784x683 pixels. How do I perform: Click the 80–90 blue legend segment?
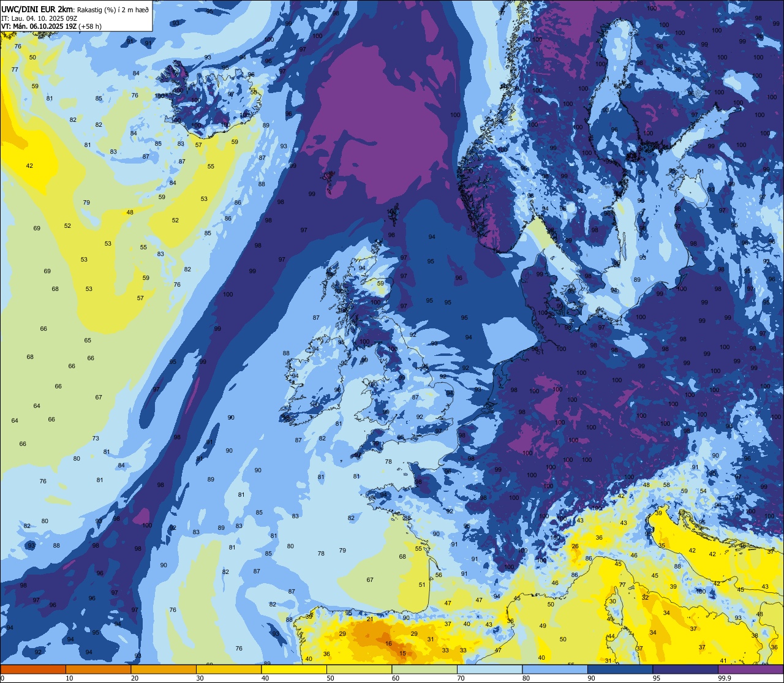[555, 669]
